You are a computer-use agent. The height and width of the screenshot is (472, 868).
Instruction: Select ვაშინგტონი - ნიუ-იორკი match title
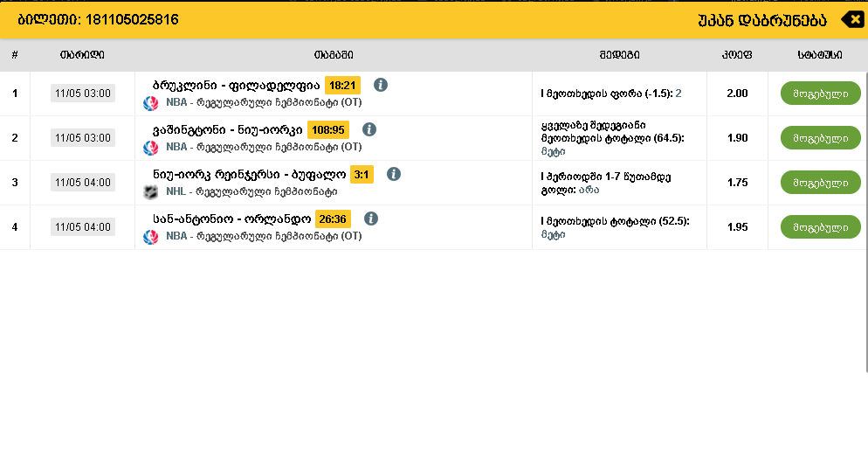(x=228, y=130)
